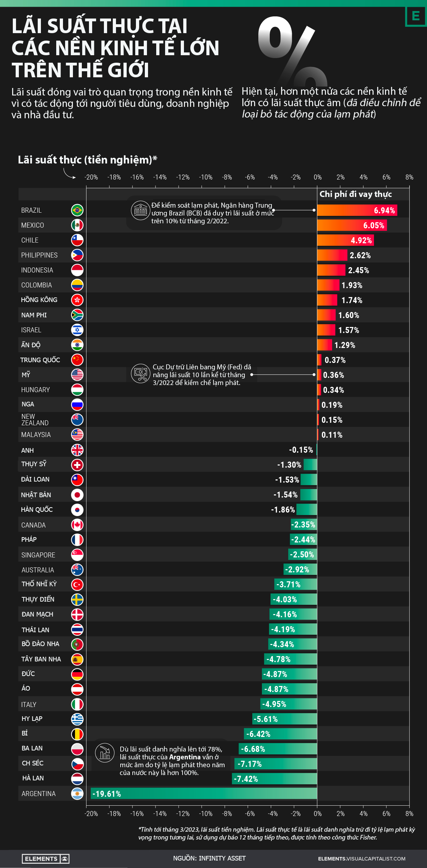Click the money icon beside Fed note

[x=140, y=373]
